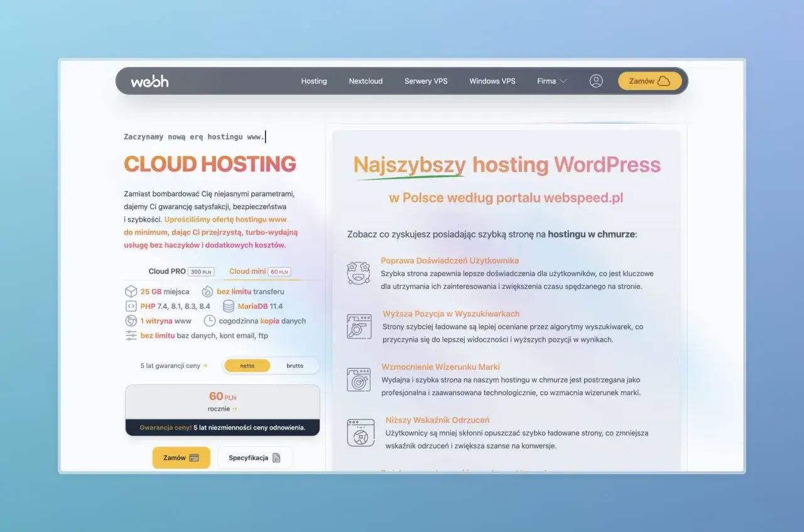Screen dimensions: 804x532
Task: Select the Cloud mini plan tab
Action: (260, 271)
